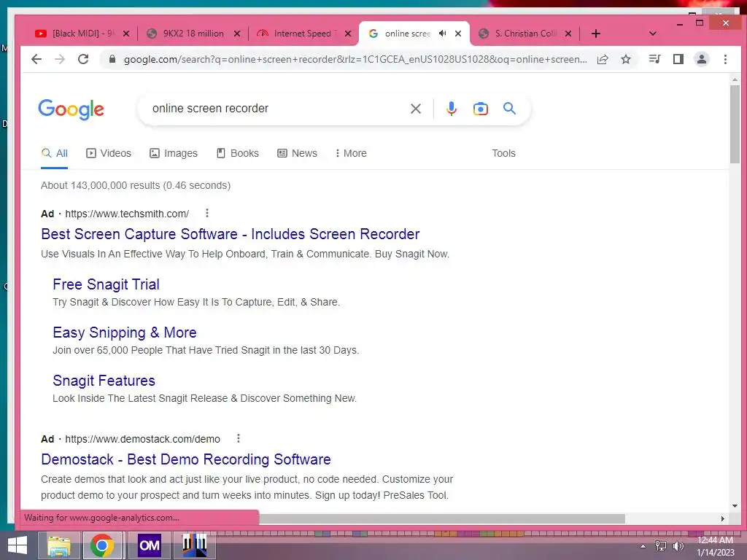
Task: Open the demostack ad options menu
Action: point(239,438)
